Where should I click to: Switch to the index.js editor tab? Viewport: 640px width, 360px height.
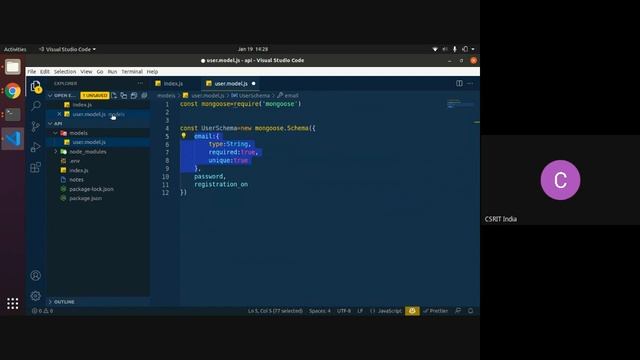tap(174, 84)
